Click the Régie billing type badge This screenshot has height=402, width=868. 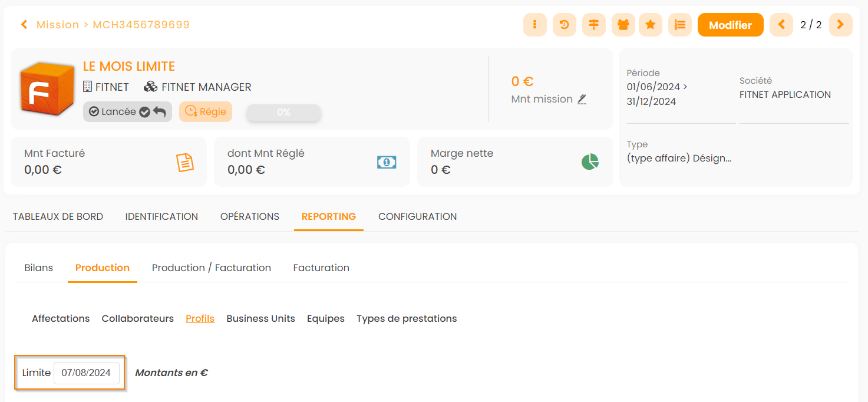(206, 112)
